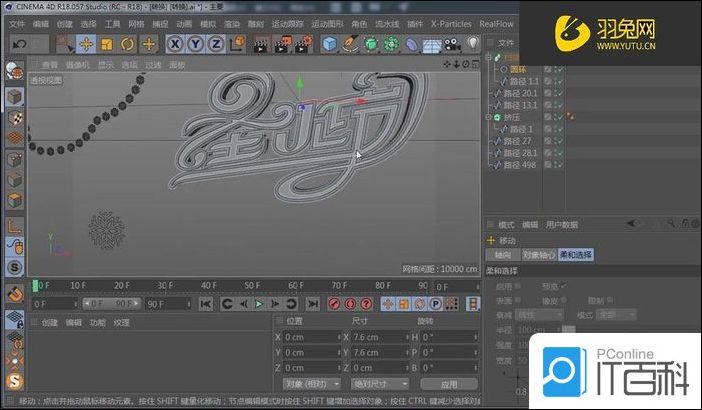This screenshot has height=410, width=702.
Task: Expand the 挤压 object in the tree
Action: [488, 117]
